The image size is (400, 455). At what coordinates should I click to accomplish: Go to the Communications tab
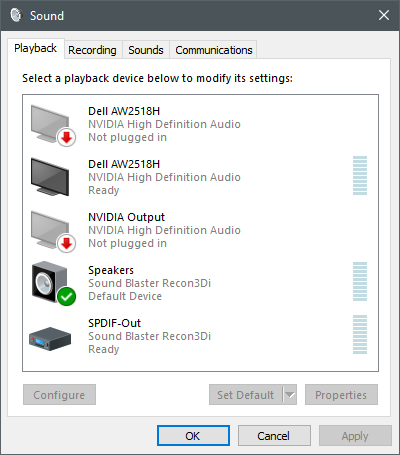coord(214,50)
